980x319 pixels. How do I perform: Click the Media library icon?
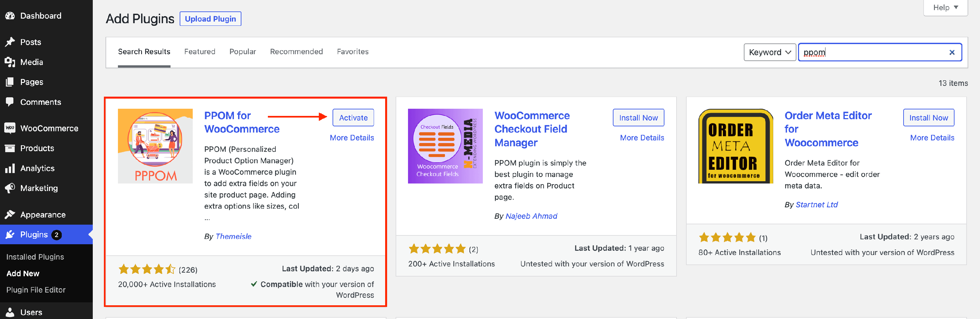(x=10, y=62)
